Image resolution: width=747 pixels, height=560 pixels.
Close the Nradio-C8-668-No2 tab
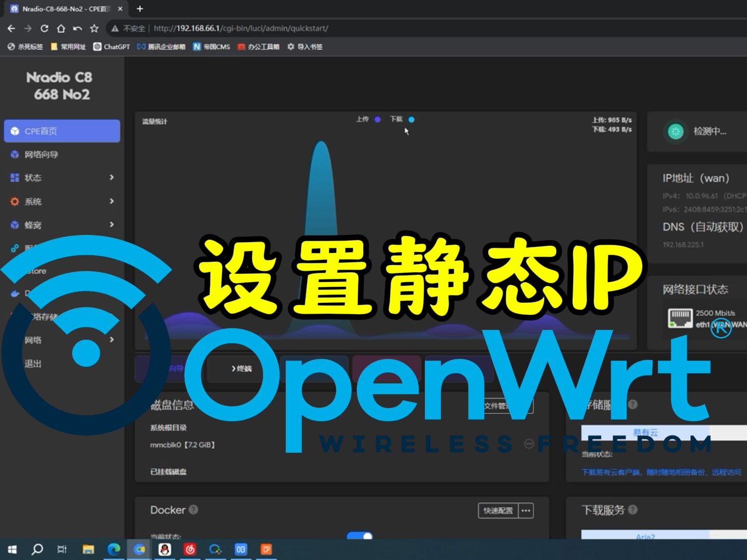point(120,9)
